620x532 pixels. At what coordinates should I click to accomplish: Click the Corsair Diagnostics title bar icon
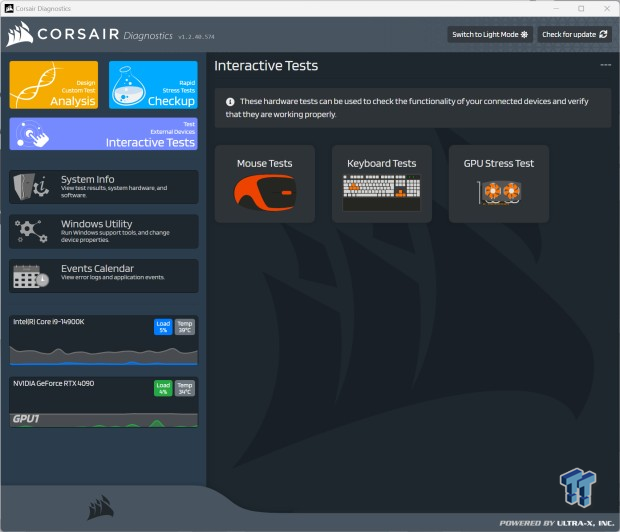pyautogui.click(x=9, y=8)
